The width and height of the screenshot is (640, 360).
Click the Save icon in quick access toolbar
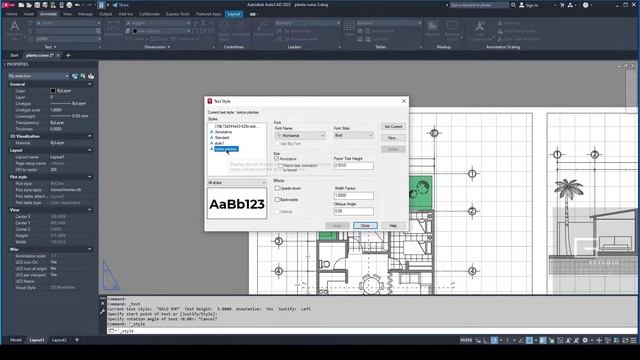coord(37,5)
